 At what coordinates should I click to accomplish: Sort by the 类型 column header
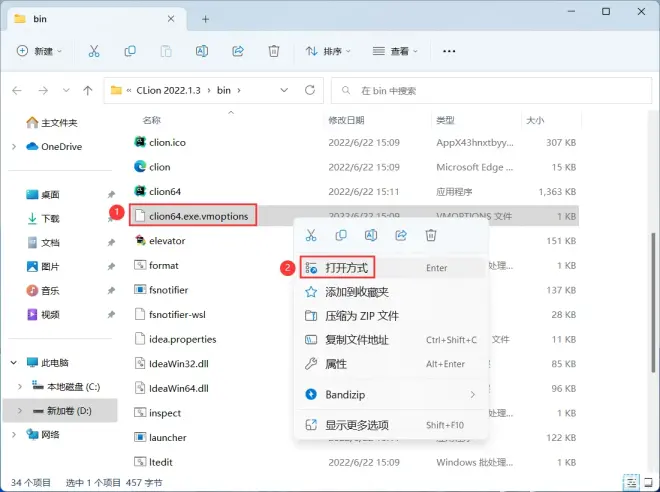click(445, 121)
